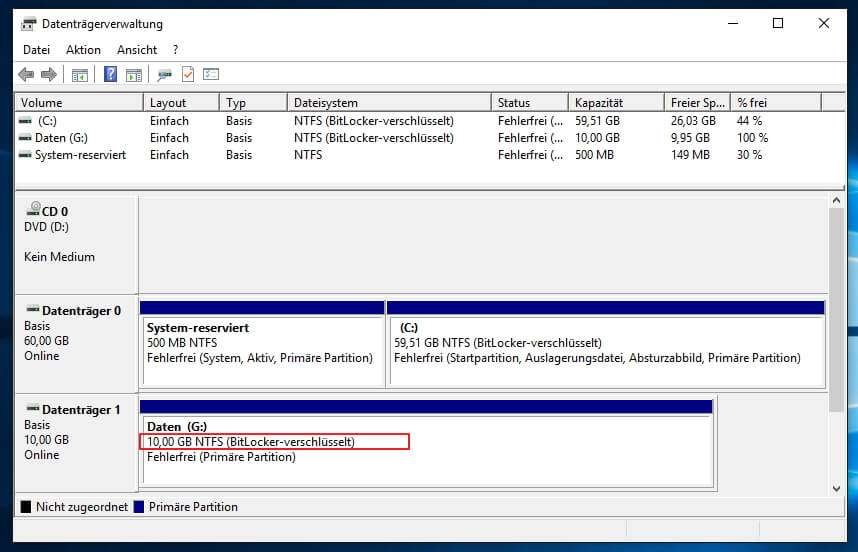Click the 60,00 GB label of Datenträger 0

point(47,340)
